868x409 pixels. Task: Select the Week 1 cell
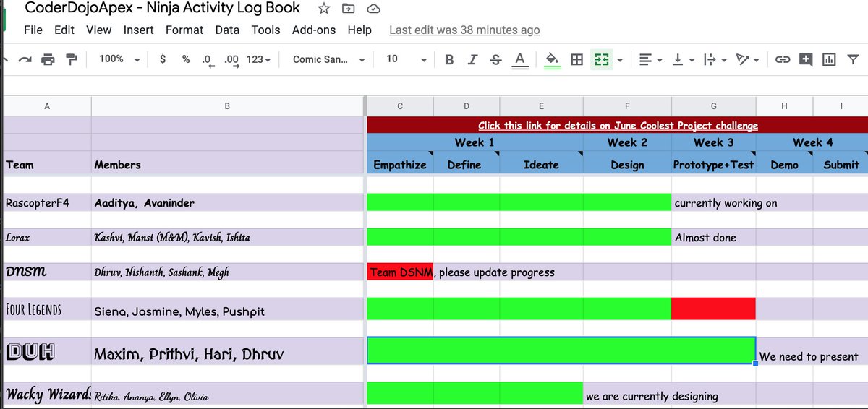pyautogui.click(x=475, y=142)
